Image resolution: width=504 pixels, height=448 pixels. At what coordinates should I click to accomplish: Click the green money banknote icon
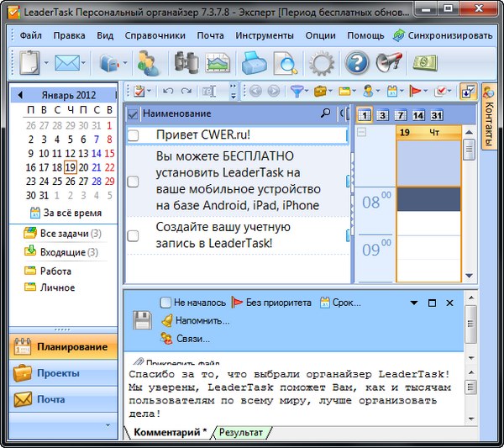(x=425, y=63)
